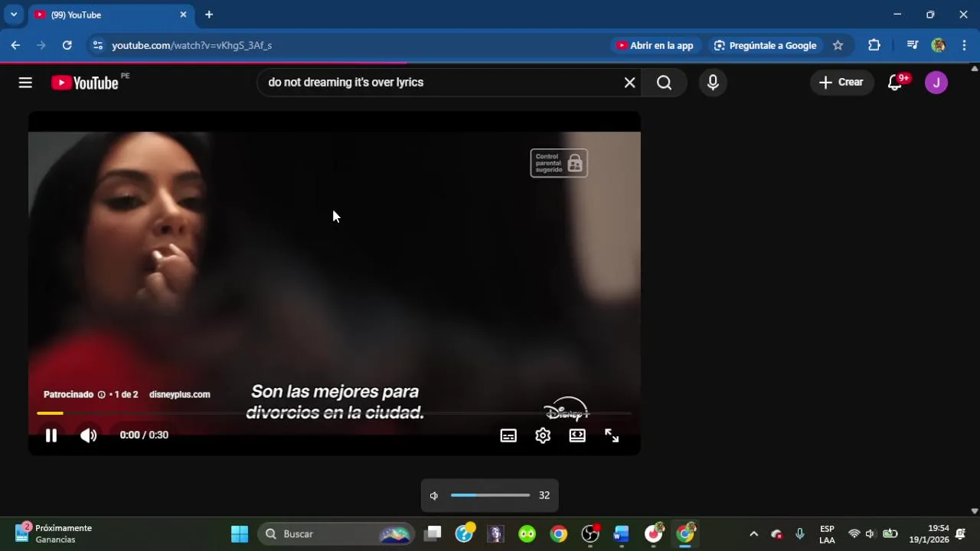980x551 pixels.
Task: Open video player settings gear
Action: coord(543,435)
